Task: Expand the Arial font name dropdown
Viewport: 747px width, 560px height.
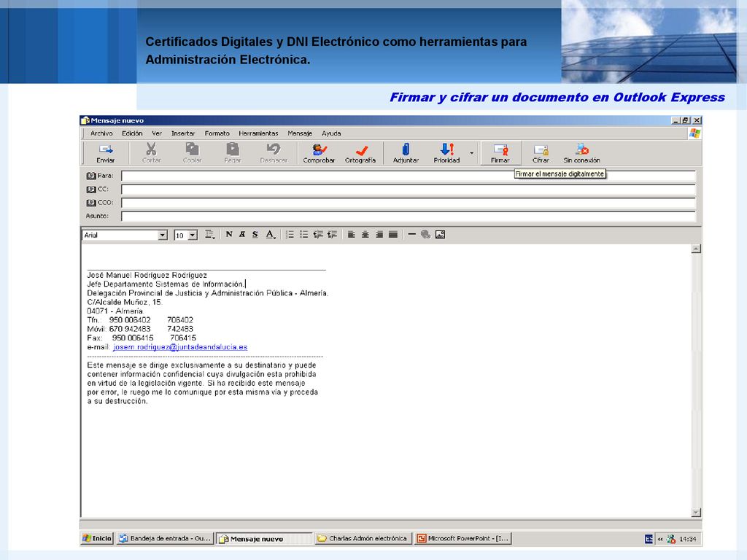Action: pos(163,235)
